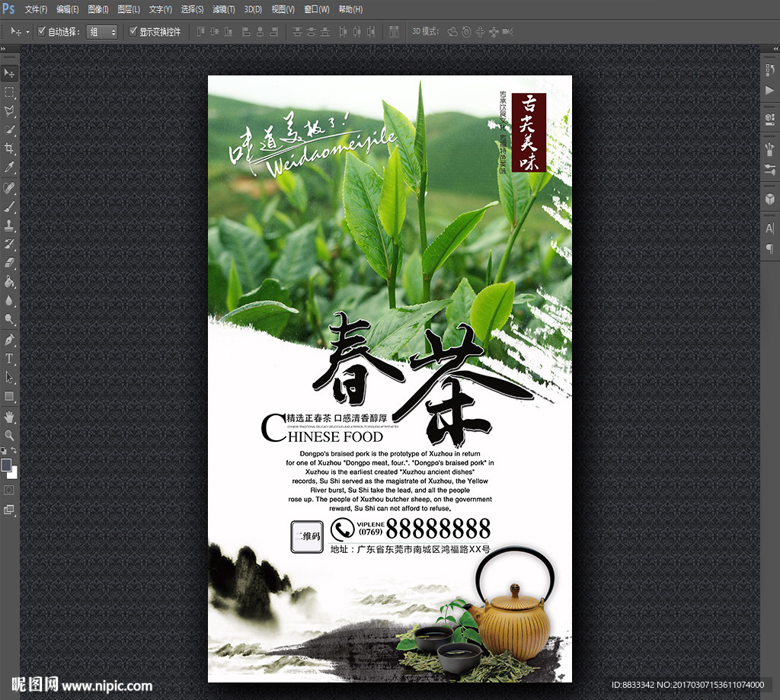Toggle the 自动选择 checkbox
This screenshot has height=700, width=780.
pyautogui.click(x=42, y=32)
